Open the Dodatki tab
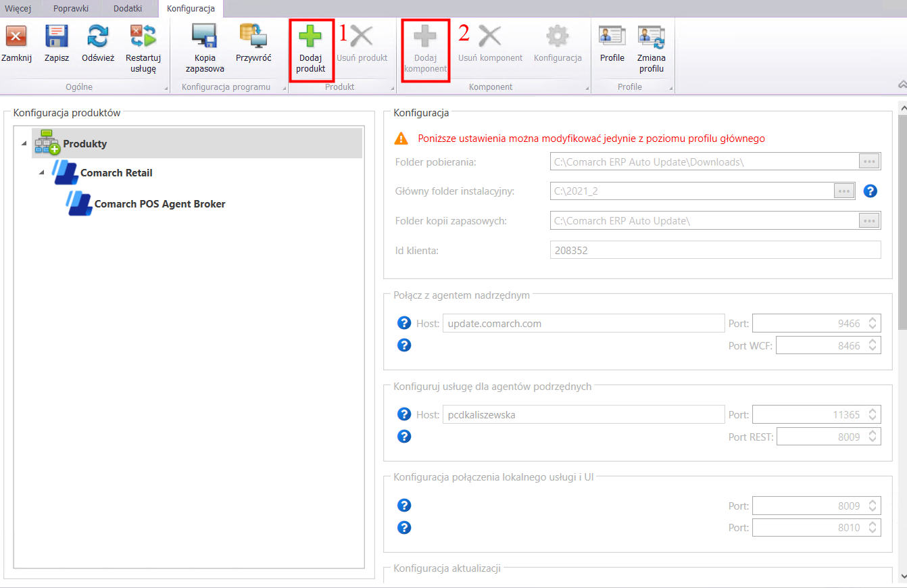 point(128,8)
